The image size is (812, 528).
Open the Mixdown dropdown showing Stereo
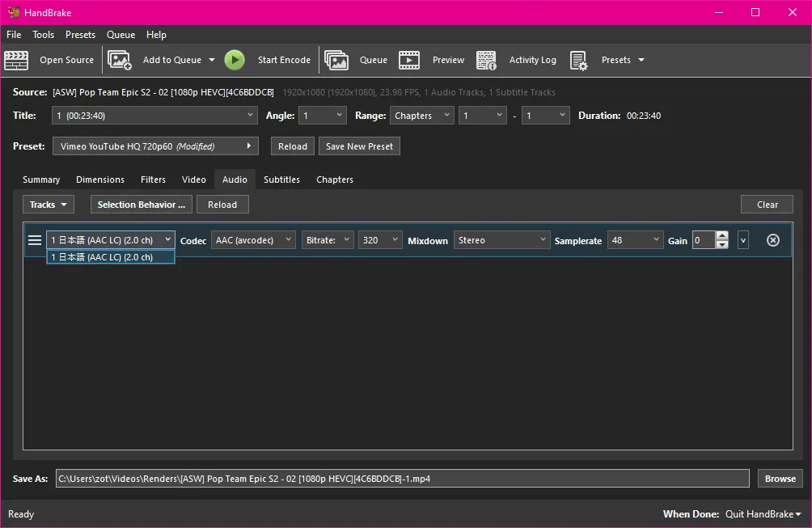(x=501, y=239)
